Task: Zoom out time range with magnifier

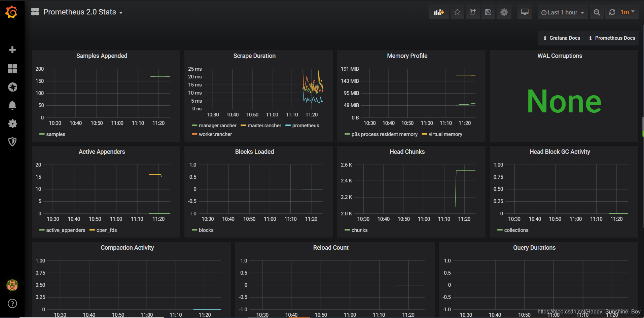Action: (597, 12)
